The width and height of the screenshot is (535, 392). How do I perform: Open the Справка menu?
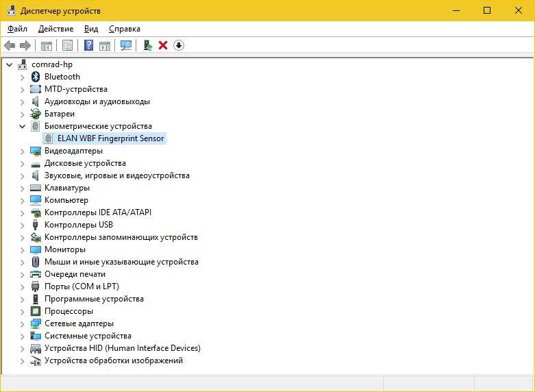click(x=125, y=29)
